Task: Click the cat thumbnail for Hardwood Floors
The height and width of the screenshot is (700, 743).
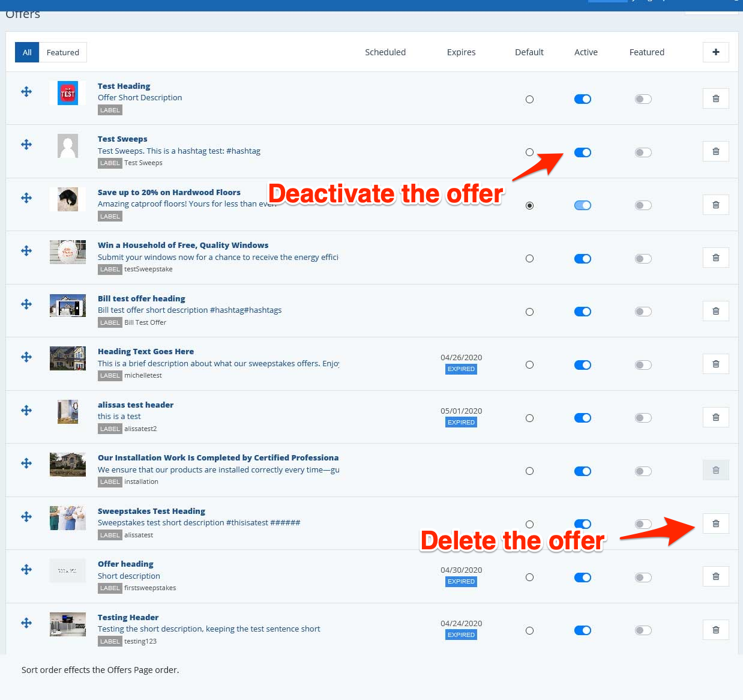Action: 68,199
